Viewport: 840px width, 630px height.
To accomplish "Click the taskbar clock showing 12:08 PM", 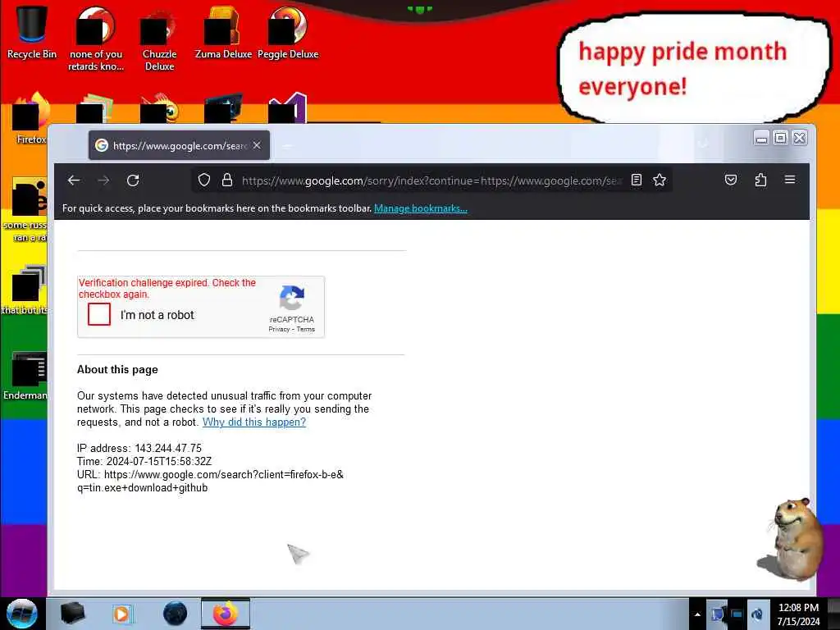I will [798, 614].
